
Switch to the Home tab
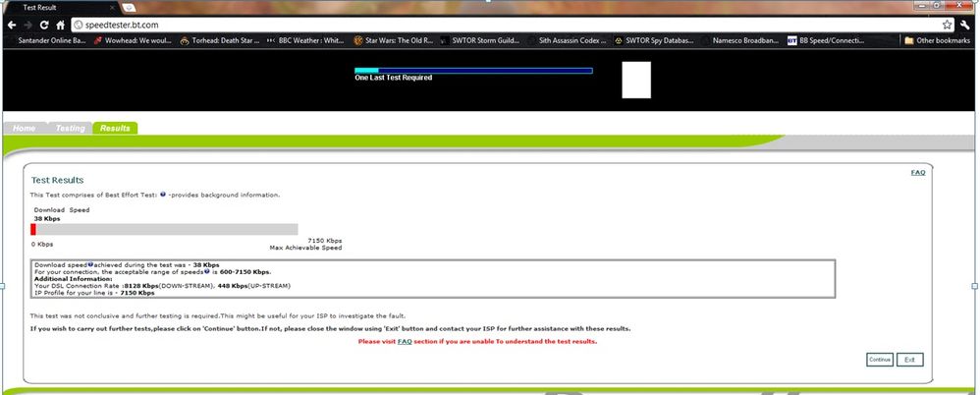tap(24, 128)
